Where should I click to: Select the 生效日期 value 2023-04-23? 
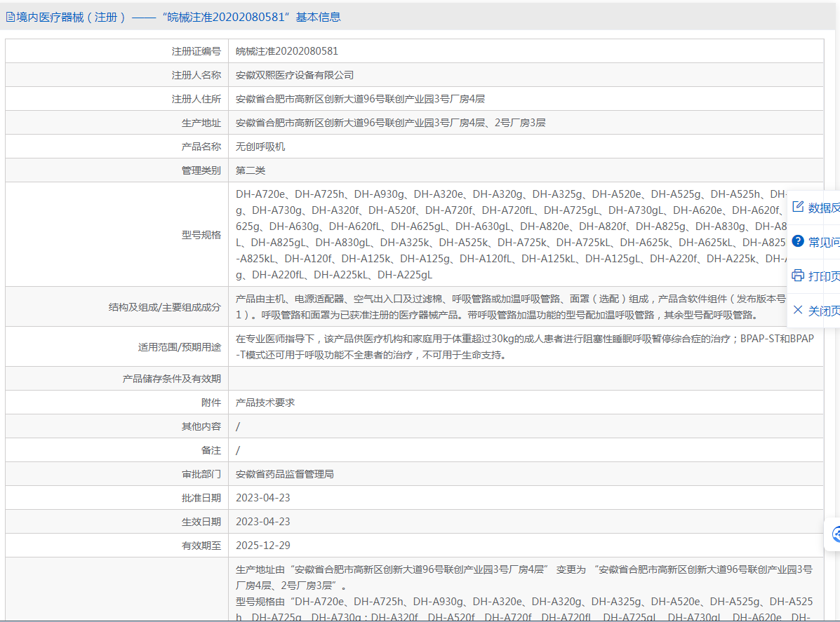[x=263, y=522]
